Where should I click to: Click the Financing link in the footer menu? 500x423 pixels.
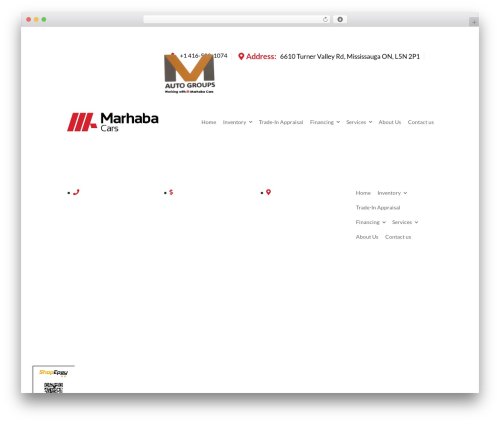click(x=367, y=222)
